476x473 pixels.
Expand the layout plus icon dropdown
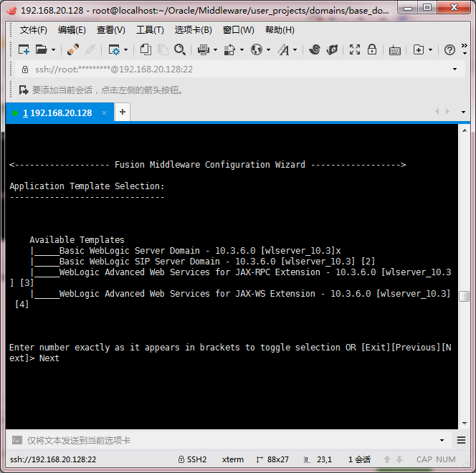(x=430, y=49)
